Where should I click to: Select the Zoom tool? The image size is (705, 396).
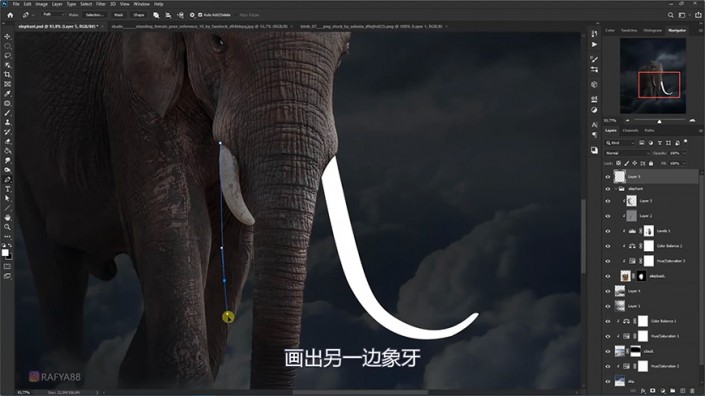point(7,227)
